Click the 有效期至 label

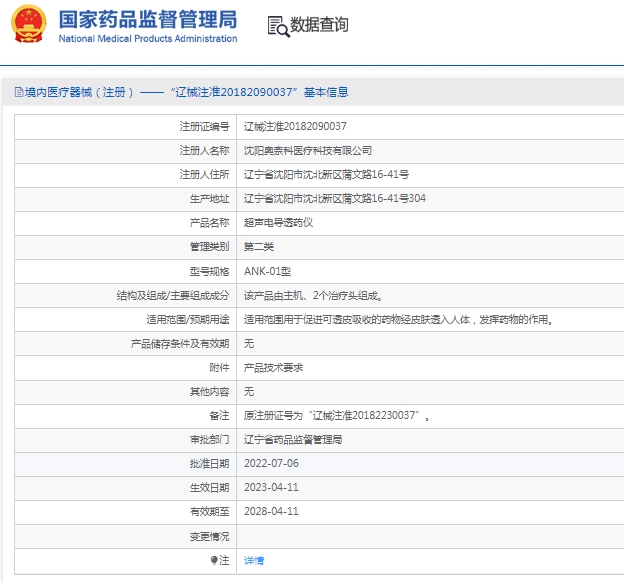209,511
